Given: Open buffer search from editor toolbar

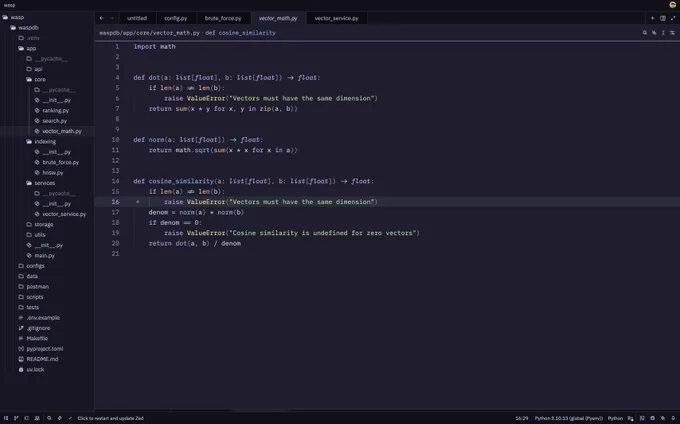Looking at the screenshot, I should (644, 33).
